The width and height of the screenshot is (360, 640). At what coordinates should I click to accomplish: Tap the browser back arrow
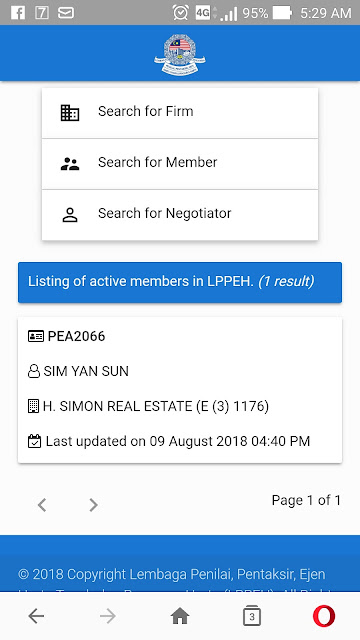tap(36, 616)
